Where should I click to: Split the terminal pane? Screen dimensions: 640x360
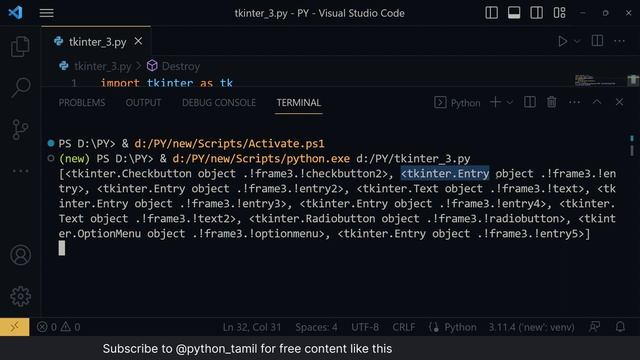pyautogui.click(x=529, y=102)
